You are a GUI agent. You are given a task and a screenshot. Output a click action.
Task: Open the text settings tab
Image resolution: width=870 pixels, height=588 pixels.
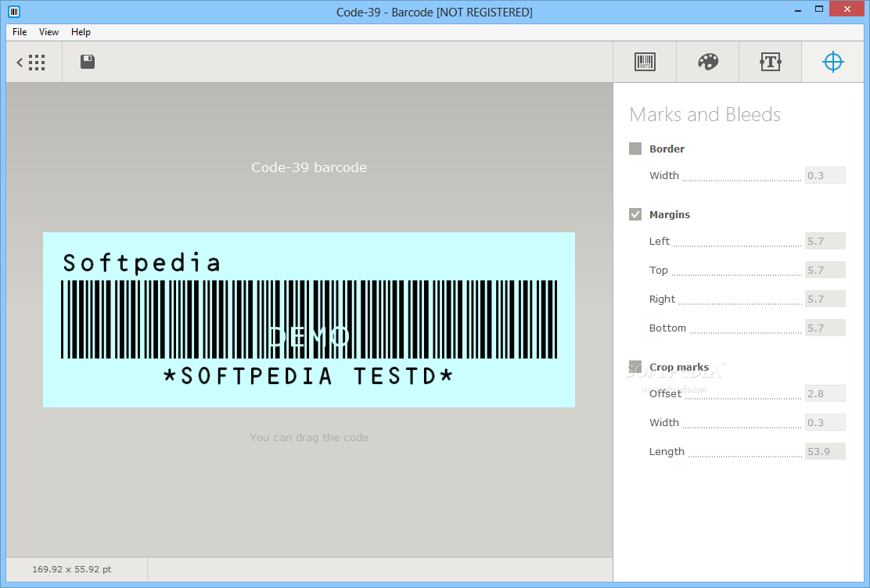[770, 62]
